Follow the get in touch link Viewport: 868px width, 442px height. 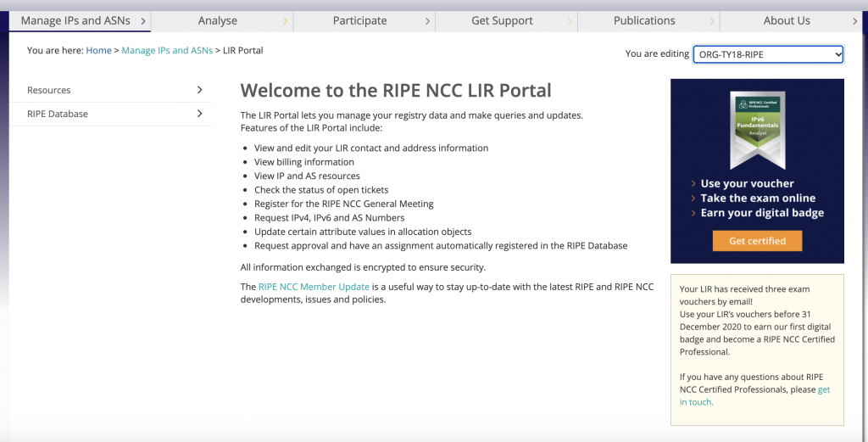click(x=755, y=396)
